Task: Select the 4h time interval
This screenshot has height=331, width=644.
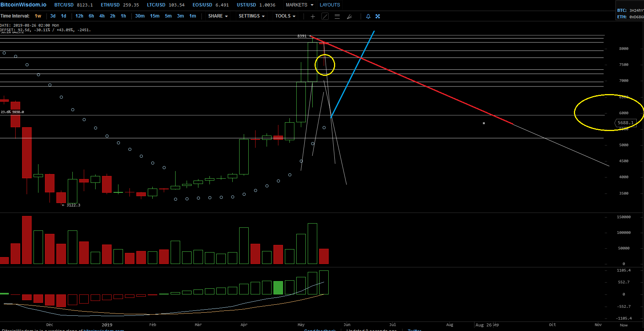Action: coord(102,16)
